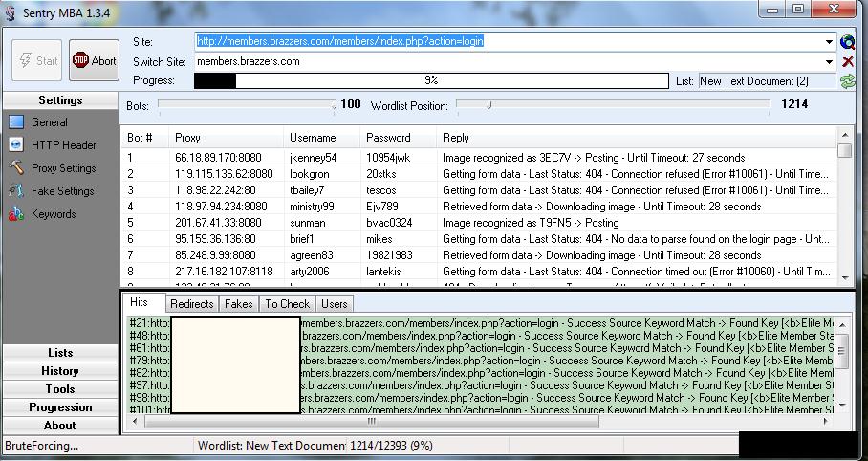Switch to the To Check tab
Viewport: 868px width, 461px height.
(288, 303)
